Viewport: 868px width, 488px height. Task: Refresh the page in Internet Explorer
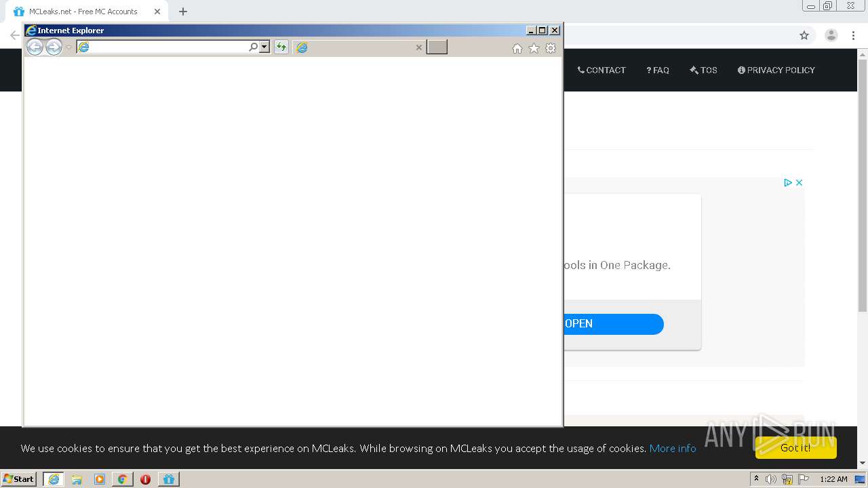coord(281,47)
